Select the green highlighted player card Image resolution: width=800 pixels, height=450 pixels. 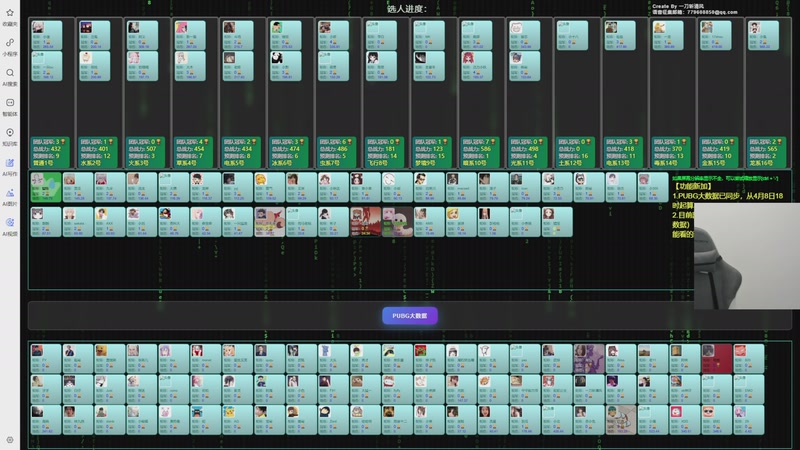46,187
